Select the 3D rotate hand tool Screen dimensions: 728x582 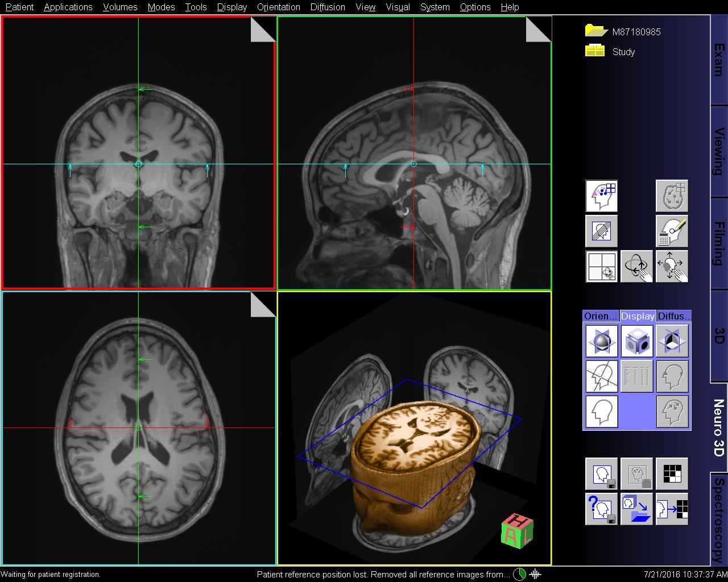click(x=636, y=267)
